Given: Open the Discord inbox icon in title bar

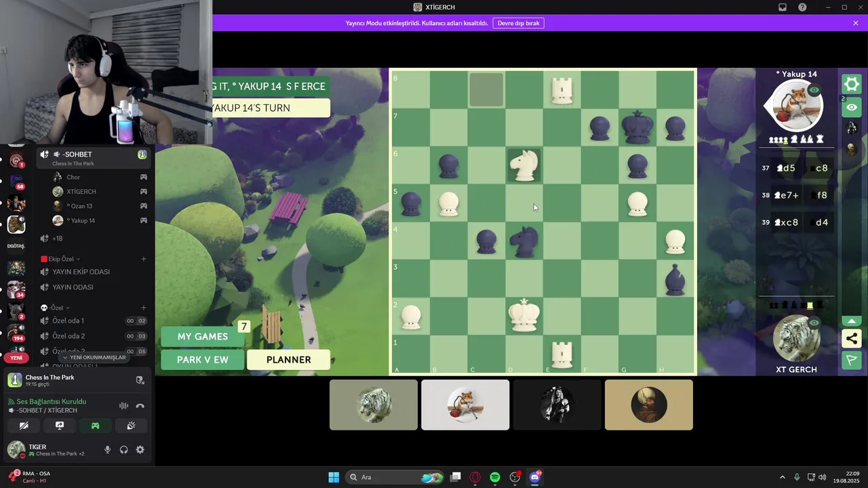Looking at the screenshot, I should 783,7.
